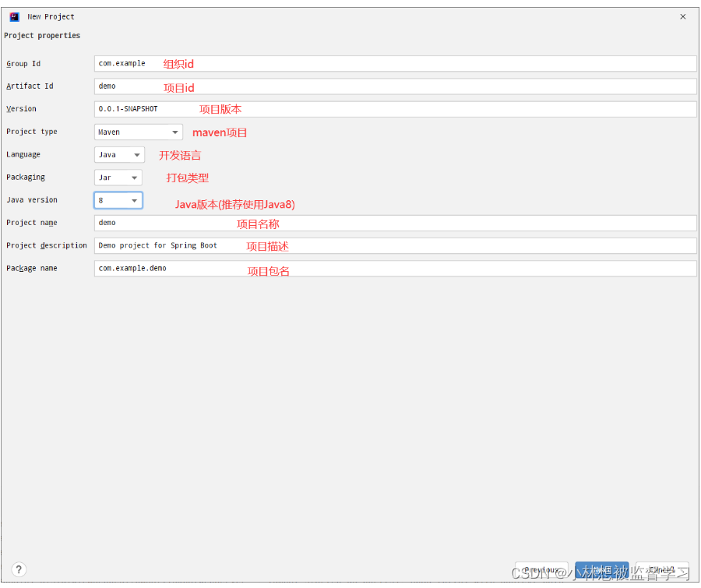The image size is (701, 588).
Task: Click the Package name label
Action: click(x=32, y=269)
